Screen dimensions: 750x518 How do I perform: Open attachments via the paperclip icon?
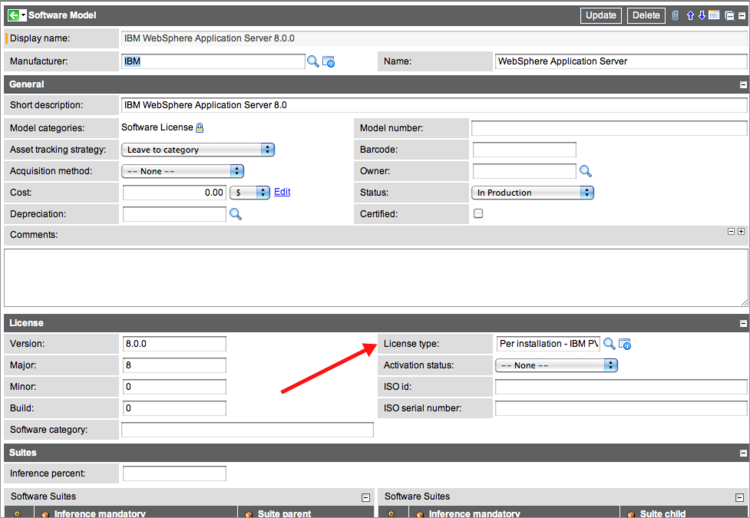click(675, 15)
